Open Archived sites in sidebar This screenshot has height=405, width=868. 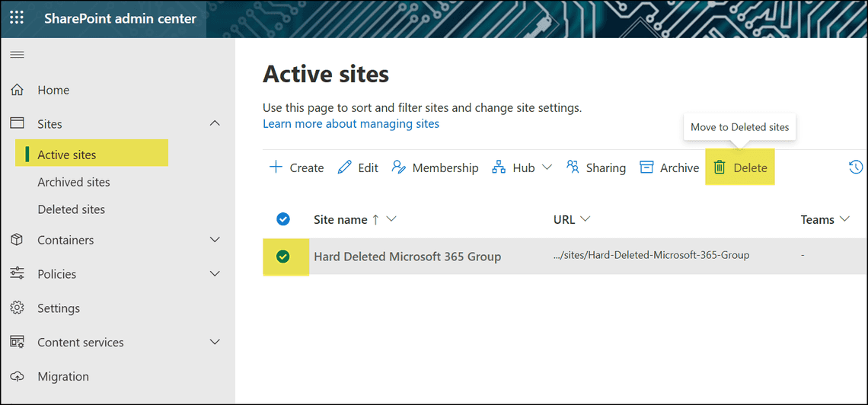74,182
